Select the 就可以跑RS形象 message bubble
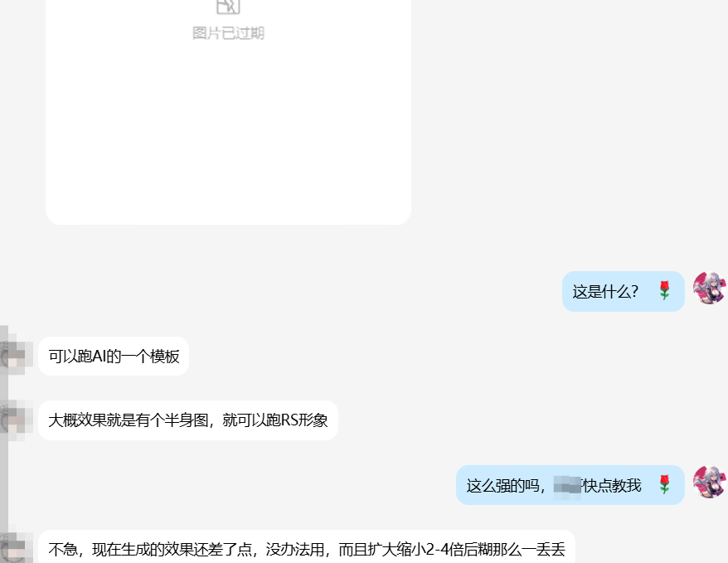The height and width of the screenshot is (563, 728). (x=188, y=420)
